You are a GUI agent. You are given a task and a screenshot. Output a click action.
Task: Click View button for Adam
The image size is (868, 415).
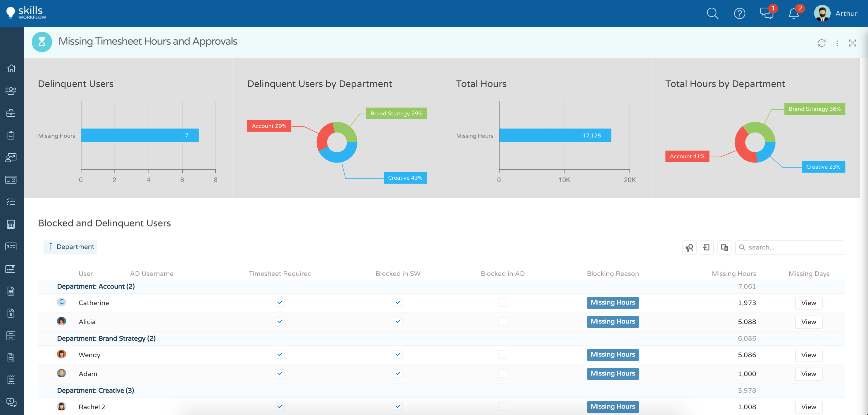[x=808, y=374]
